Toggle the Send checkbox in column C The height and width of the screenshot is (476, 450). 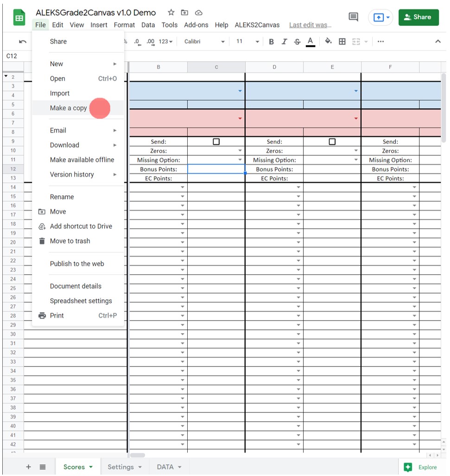(x=216, y=142)
